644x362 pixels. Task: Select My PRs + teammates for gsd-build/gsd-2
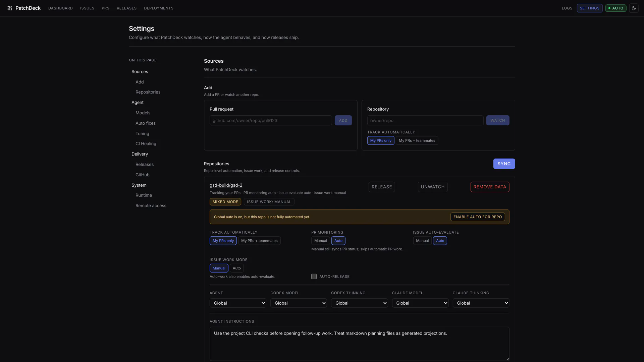coord(259,241)
